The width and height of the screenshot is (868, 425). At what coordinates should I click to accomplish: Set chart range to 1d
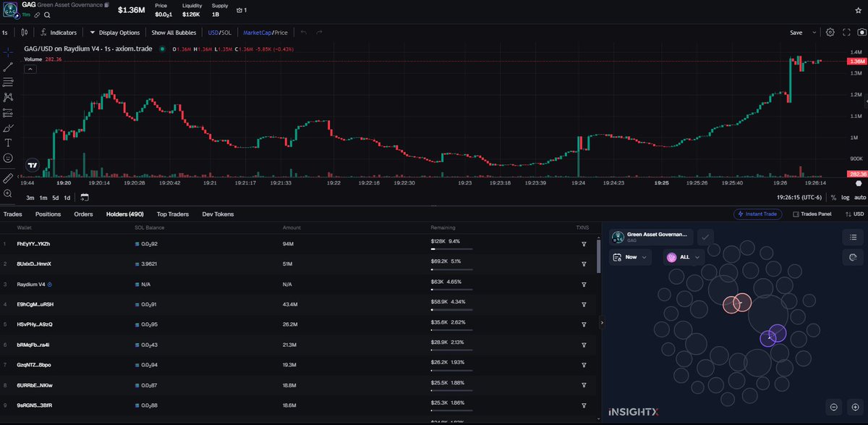pos(67,198)
